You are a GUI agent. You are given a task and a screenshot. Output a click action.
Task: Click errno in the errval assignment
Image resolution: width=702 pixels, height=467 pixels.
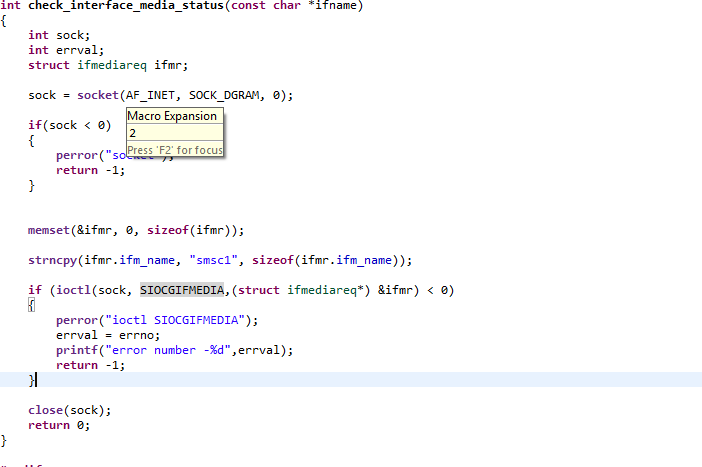pyautogui.click(x=130, y=335)
